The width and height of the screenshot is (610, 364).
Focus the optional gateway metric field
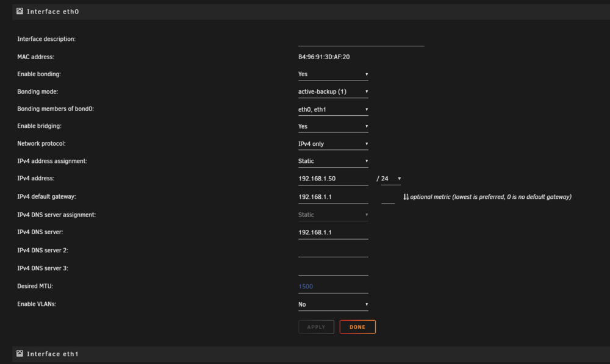point(388,198)
